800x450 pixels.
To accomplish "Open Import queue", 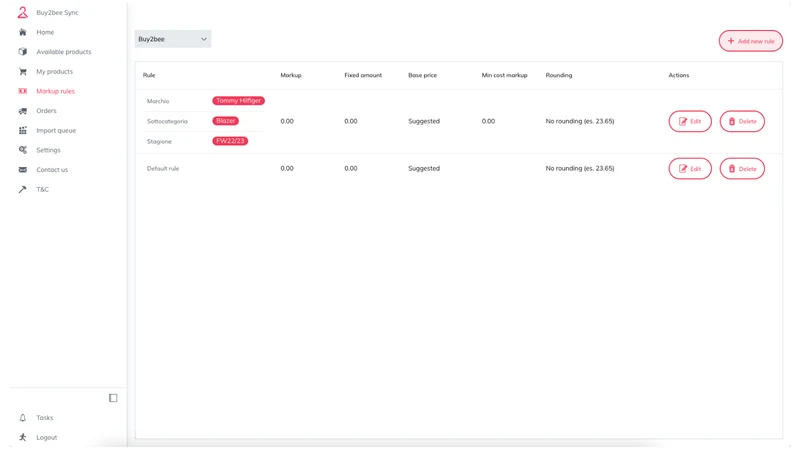I will [x=56, y=131].
